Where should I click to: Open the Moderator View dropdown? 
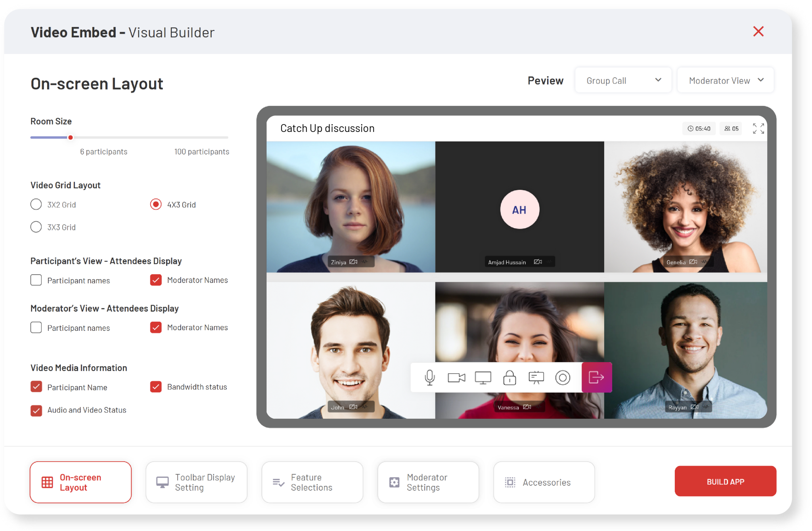[x=725, y=80]
